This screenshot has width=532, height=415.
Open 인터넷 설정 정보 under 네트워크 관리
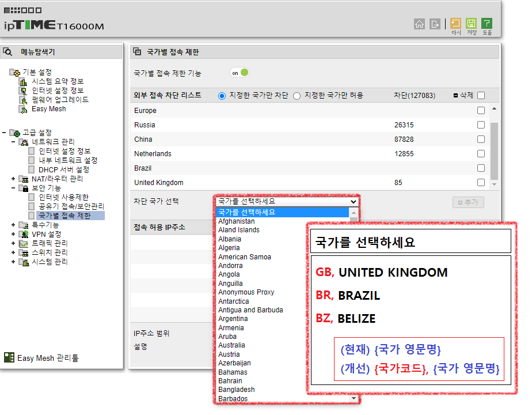coord(64,151)
